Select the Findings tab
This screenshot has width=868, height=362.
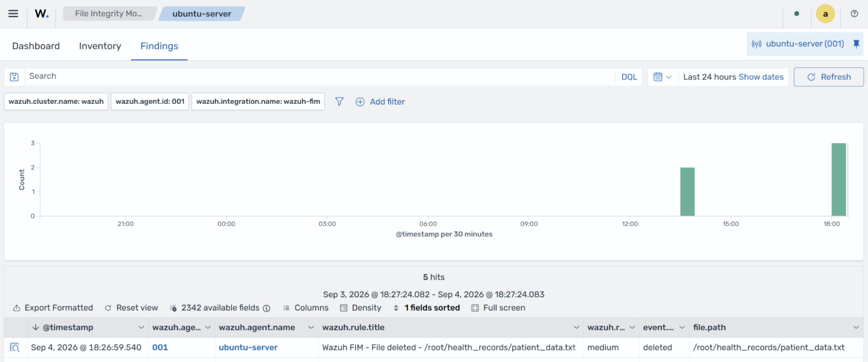[x=159, y=46]
